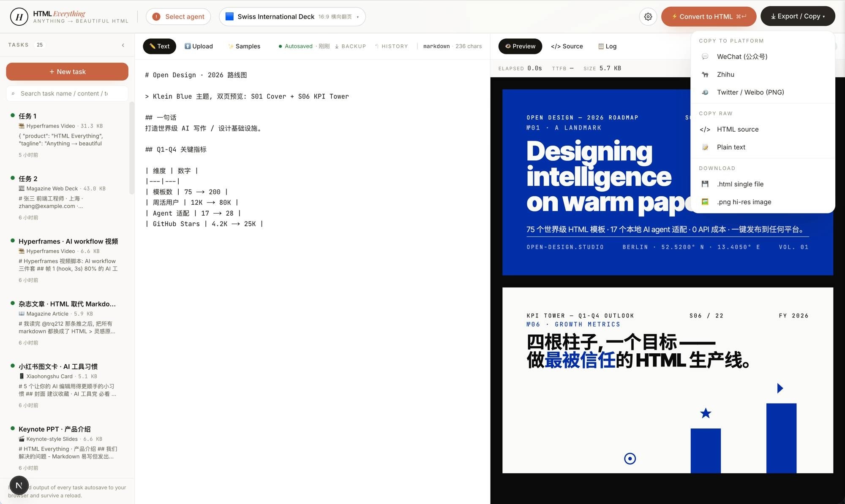Image resolution: width=845 pixels, height=504 pixels.
Task: Open the settings gear icon
Action: pyautogui.click(x=648, y=16)
